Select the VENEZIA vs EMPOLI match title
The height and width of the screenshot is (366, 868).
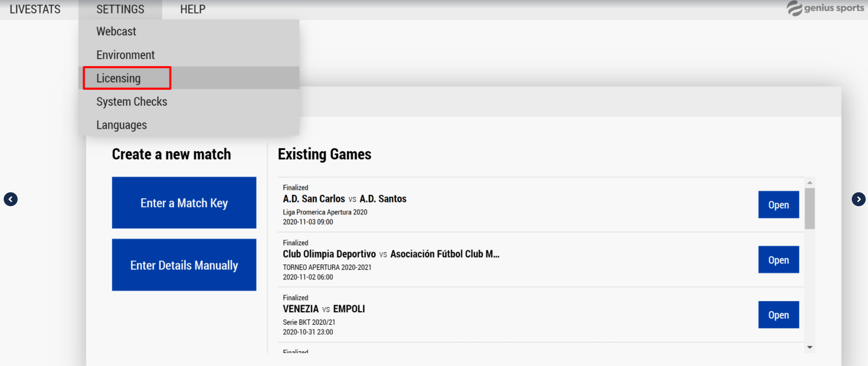(324, 309)
